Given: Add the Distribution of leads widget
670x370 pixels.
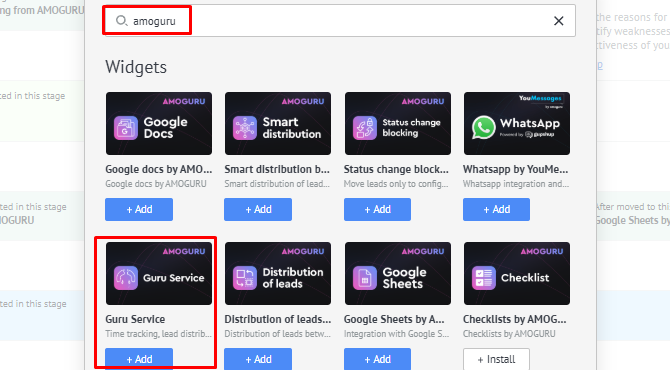Looking at the screenshot, I should coord(258,359).
